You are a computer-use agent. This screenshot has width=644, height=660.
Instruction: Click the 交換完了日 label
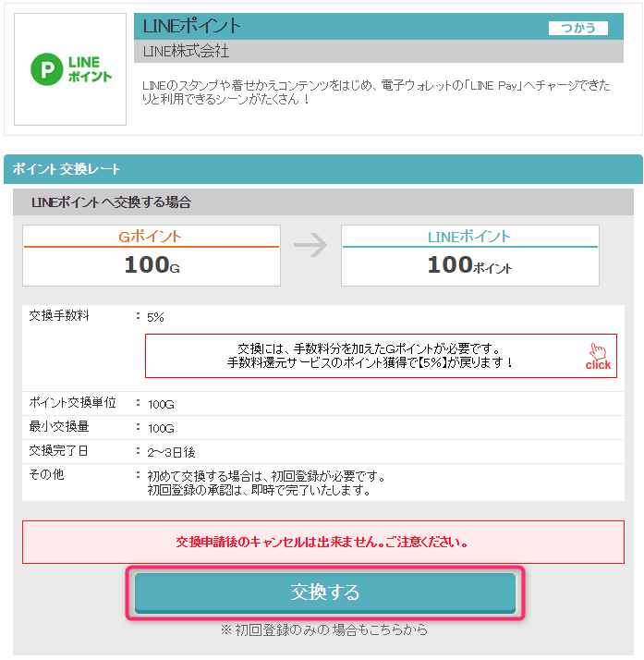58,451
